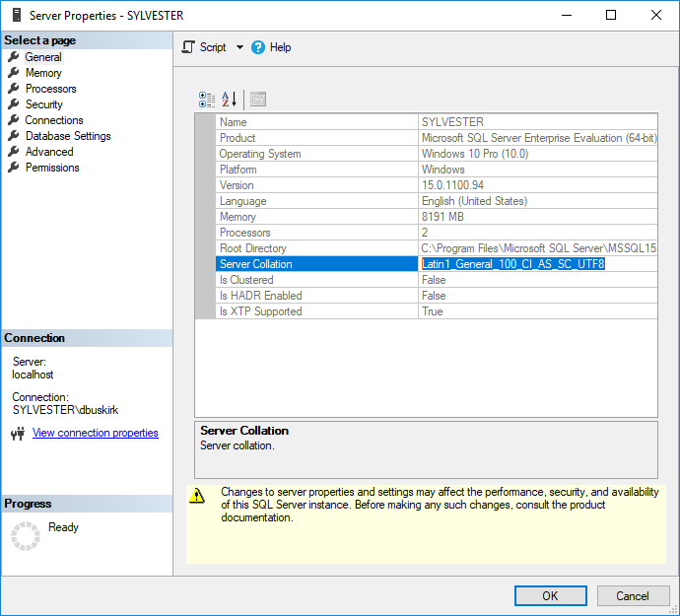The image size is (680, 616).
Task: Expand the Script dropdown arrow
Action: pos(239,47)
